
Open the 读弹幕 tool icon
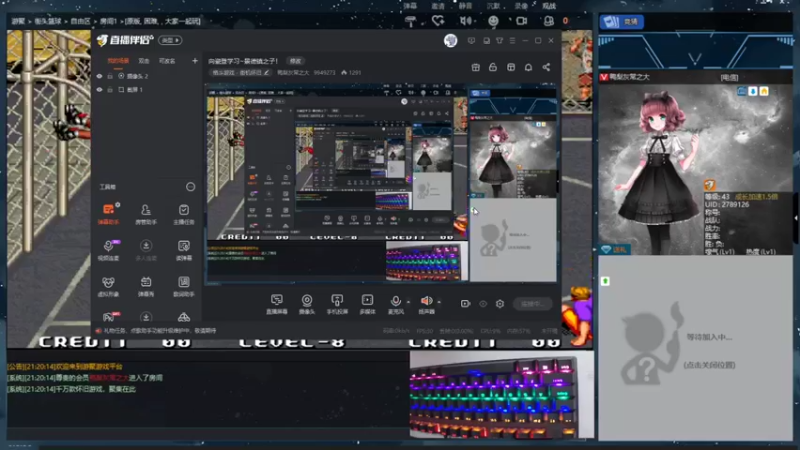pyautogui.click(x=184, y=249)
